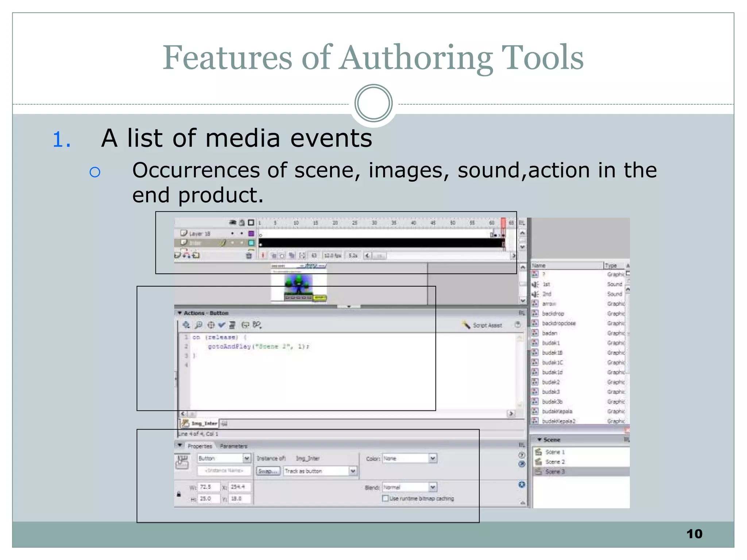Click the Add Motion Guide icon
The height and width of the screenshot is (560, 747).
tap(186, 254)
